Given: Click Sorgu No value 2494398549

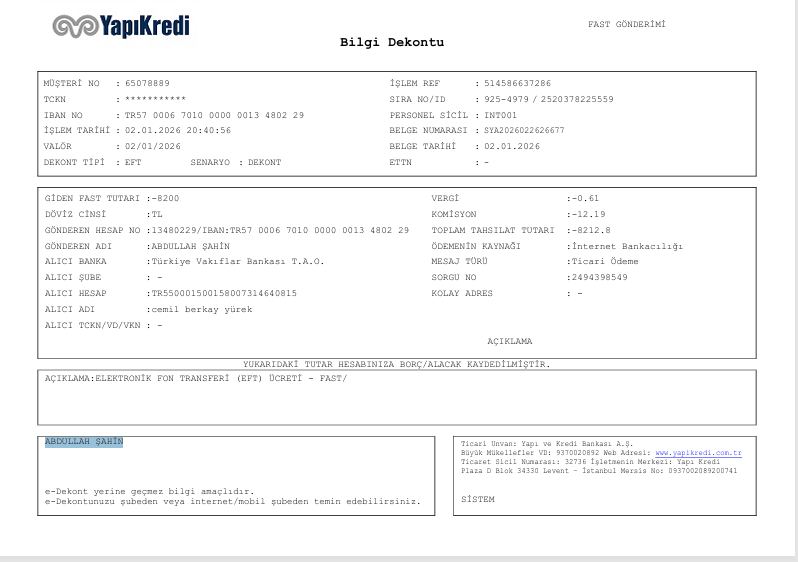Looking at the screenshot, I should tap(600, 277).
